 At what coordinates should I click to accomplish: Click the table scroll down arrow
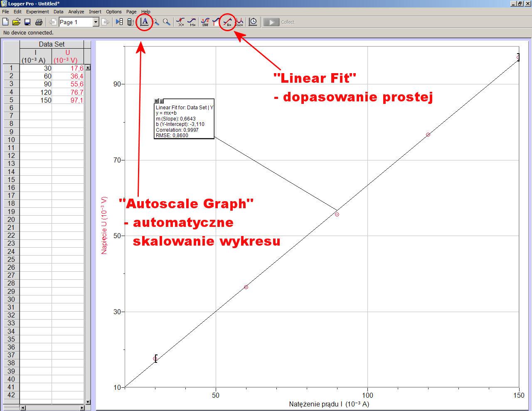[88, 402]
